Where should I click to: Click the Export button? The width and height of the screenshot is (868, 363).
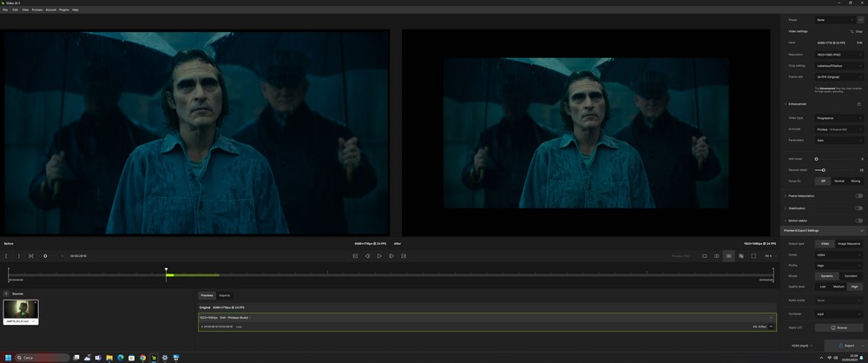tap(845, 346)
